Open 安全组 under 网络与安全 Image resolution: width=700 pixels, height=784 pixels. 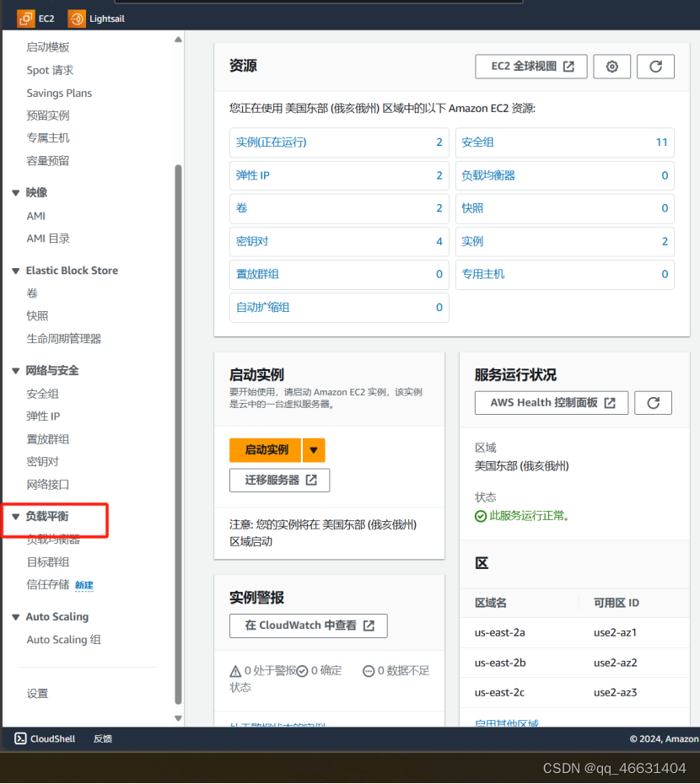tap(42, 394)
